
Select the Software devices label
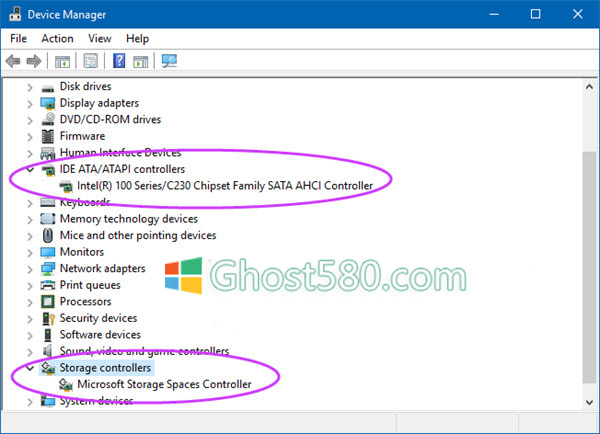pos(100,334)
